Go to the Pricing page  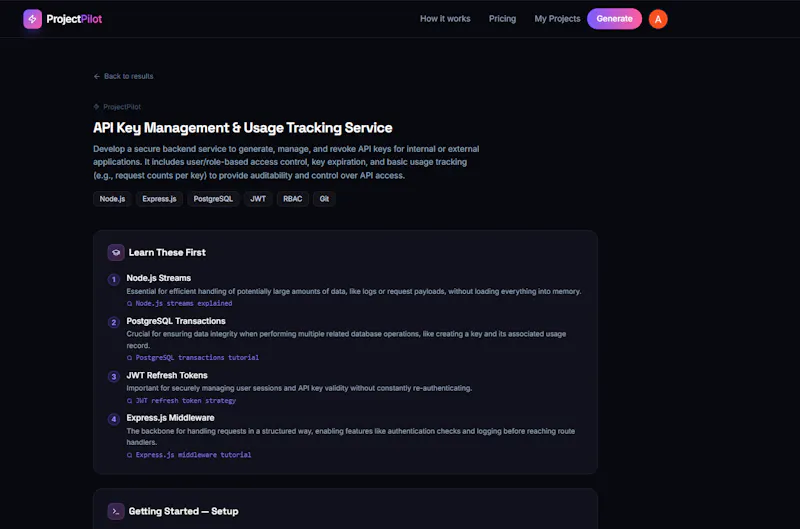502,19
